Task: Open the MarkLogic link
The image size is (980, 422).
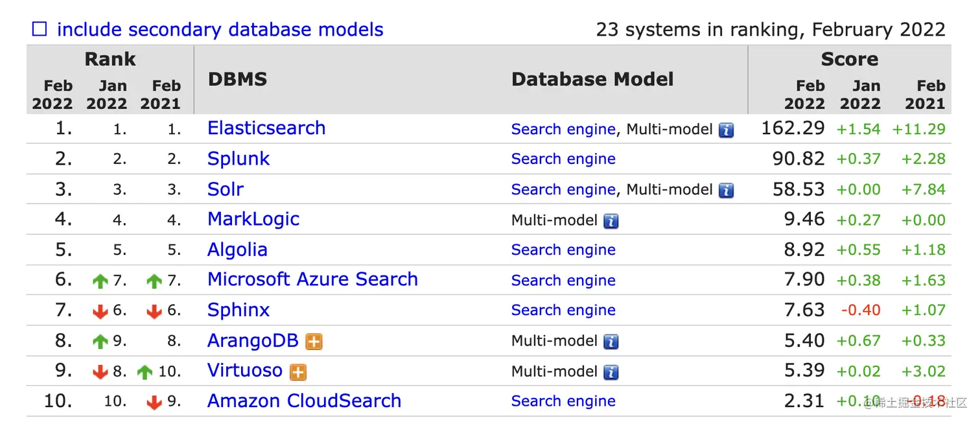Action: (253, 219)
